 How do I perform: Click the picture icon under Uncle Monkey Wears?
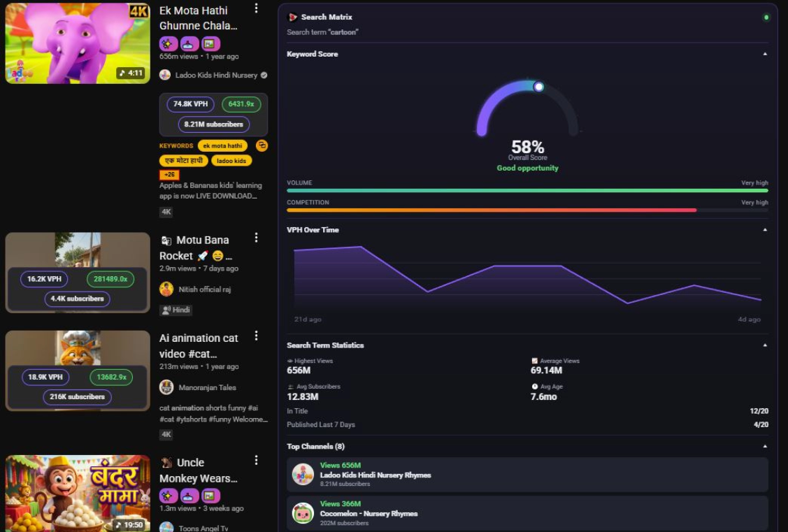pyautogui.click(x=210, y=496)
